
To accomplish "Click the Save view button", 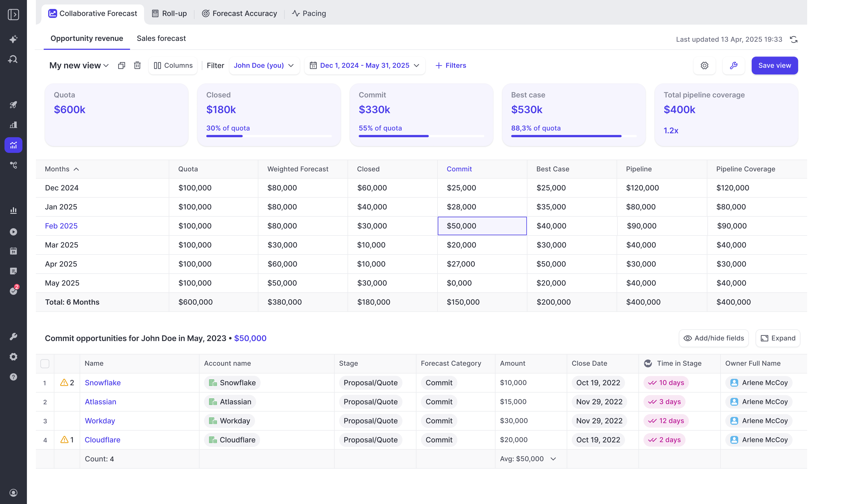I will click(775, 66).
